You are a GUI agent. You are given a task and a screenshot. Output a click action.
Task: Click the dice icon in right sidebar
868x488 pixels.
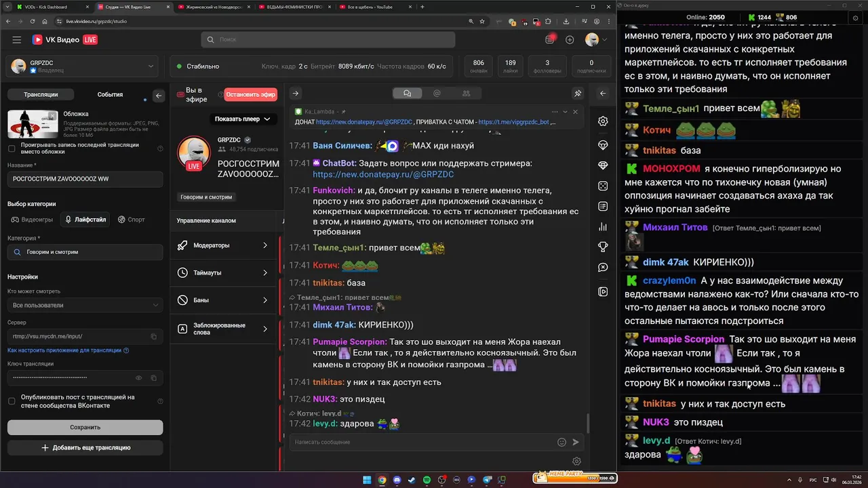pyautogui.click(x=603, y=186)
